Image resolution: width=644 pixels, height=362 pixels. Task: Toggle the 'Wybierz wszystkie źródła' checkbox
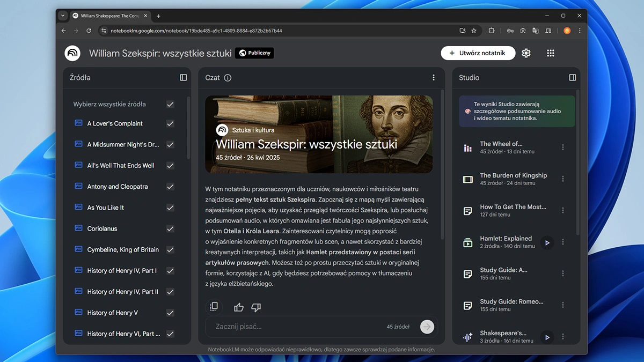pyautogui.click(x=170, y=104)
